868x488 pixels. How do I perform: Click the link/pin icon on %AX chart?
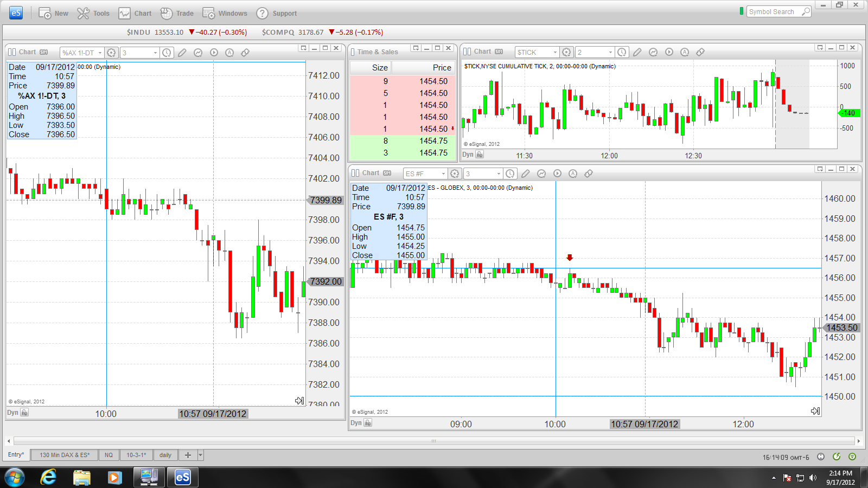(245, 53)
